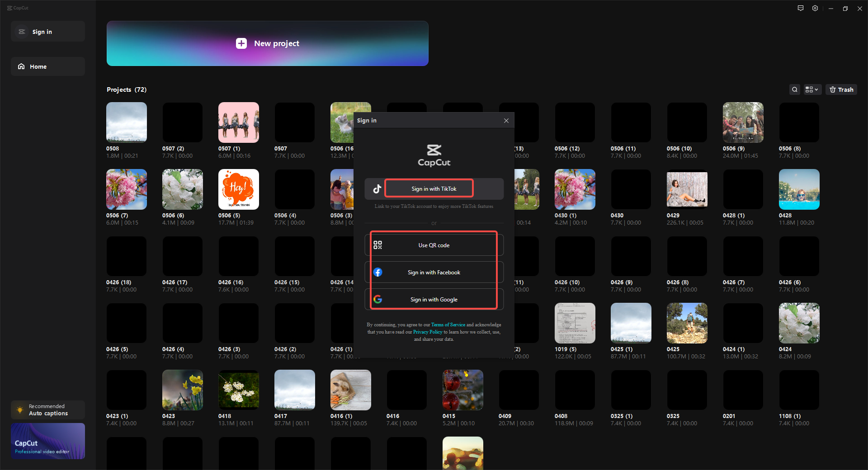This screenshot has width=868, height=470.
Task: Click the project name "0426 (7)"
Action: pyautogui.click(x=734, y=282)
